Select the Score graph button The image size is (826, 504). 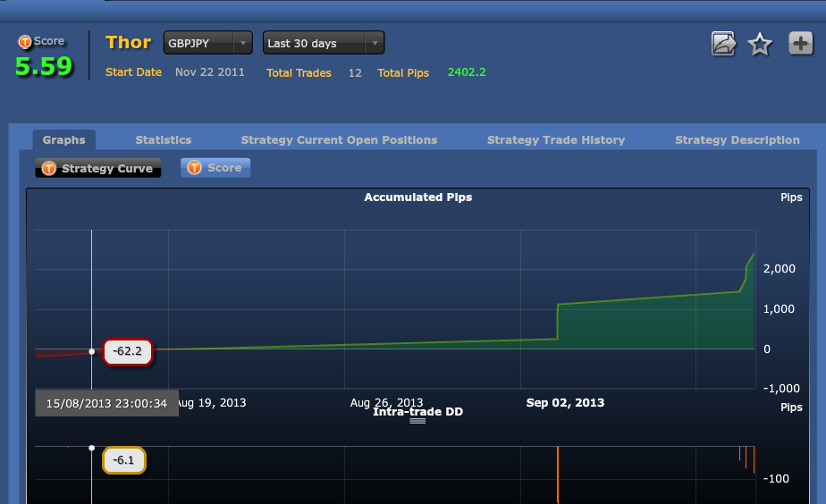click(215, 167)
